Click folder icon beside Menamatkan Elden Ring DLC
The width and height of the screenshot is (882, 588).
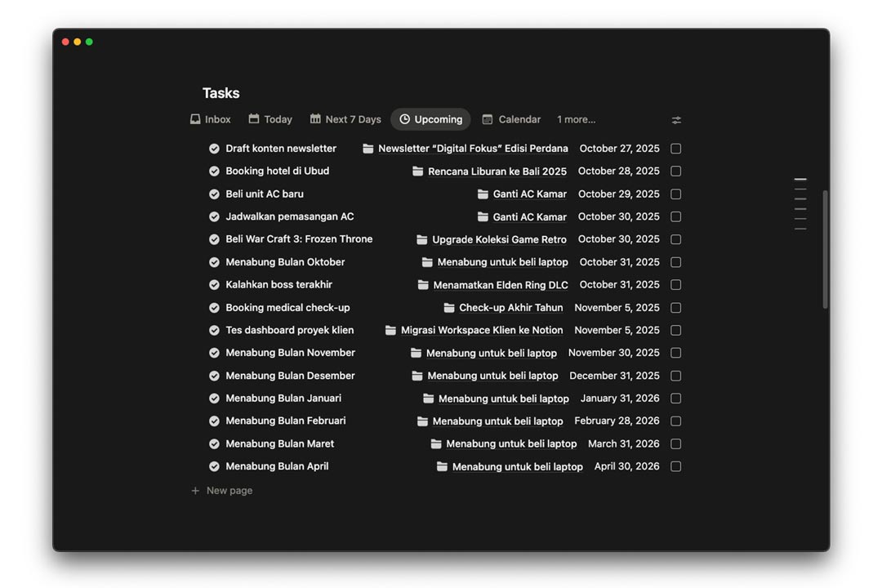pos(423,285)
